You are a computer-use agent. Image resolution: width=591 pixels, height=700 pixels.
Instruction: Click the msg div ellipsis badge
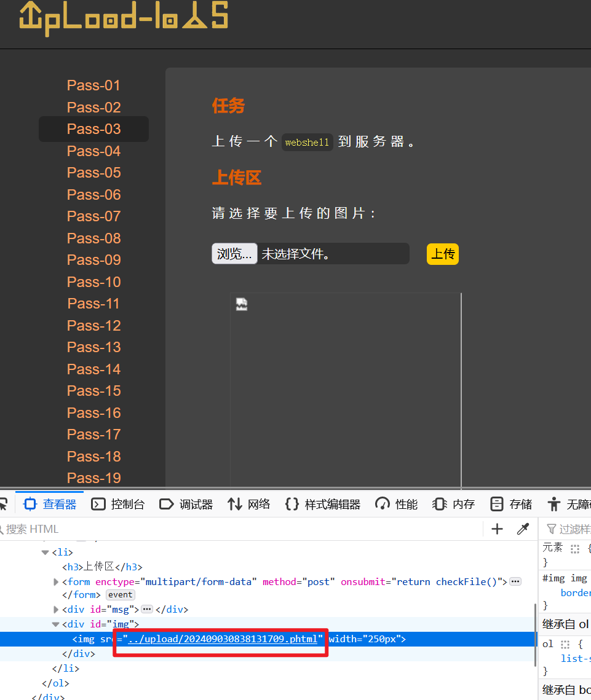click(x=147, y=609)
